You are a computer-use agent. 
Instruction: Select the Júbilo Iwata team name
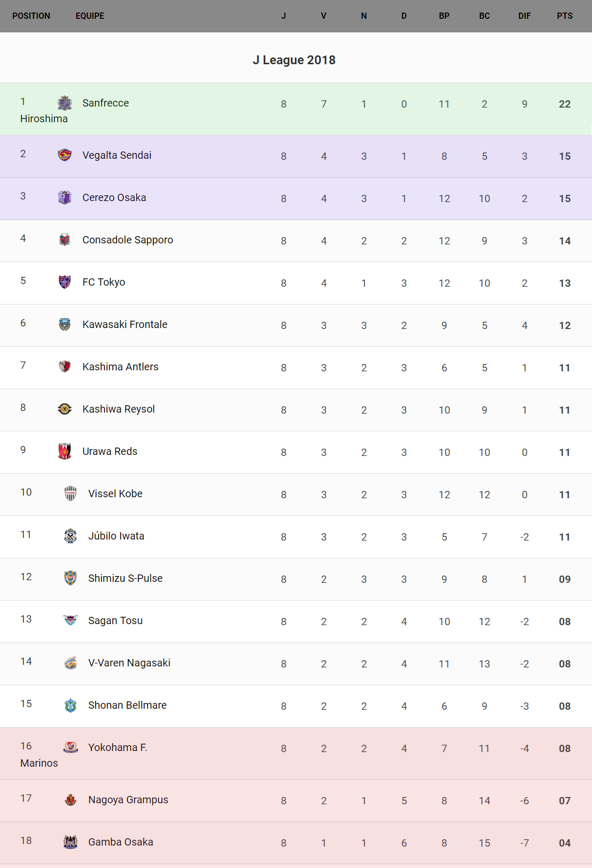pos(116,536)
